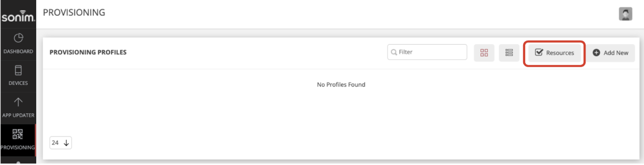The image size is (644, 165).
Task: Open the 24 per-page dropdown
Action: 61,143
